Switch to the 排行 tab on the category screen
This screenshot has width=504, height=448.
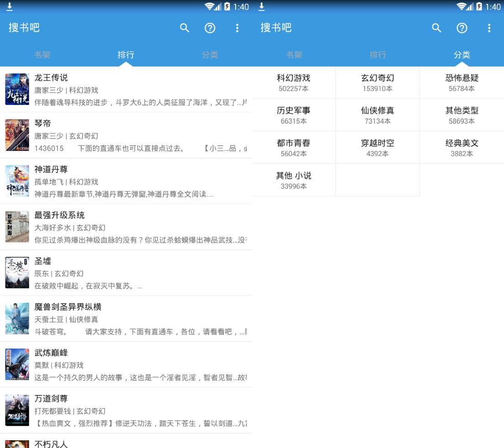point(378,55)
